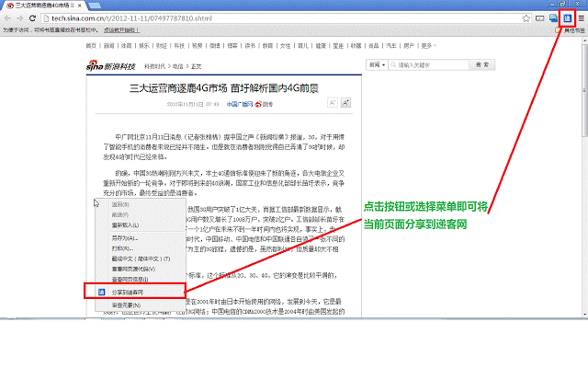Choose 查看网页源代码(V) in the context menu
The image size is (588, 368).
[133, 270]
